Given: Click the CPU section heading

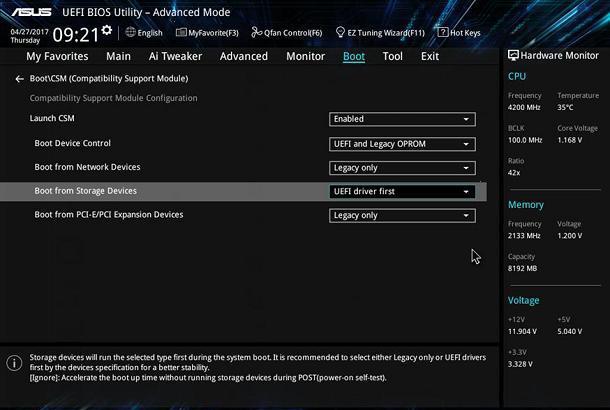Looking at the screenshot, I should tap(517, 76).
